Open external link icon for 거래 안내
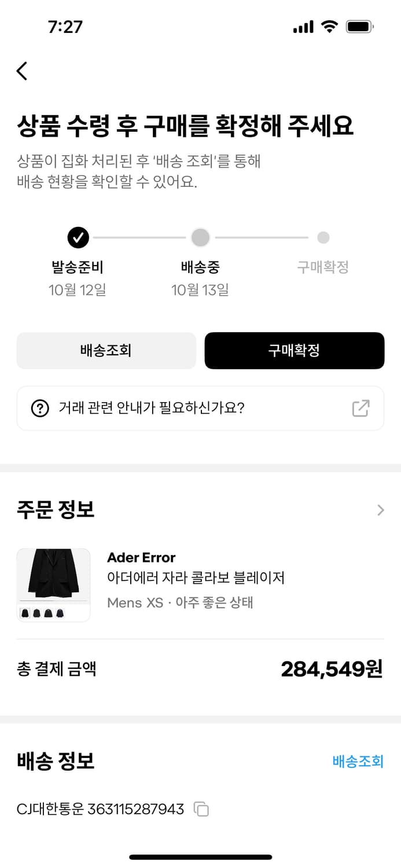This screenshot has height=868, width=401. (360, 409)
